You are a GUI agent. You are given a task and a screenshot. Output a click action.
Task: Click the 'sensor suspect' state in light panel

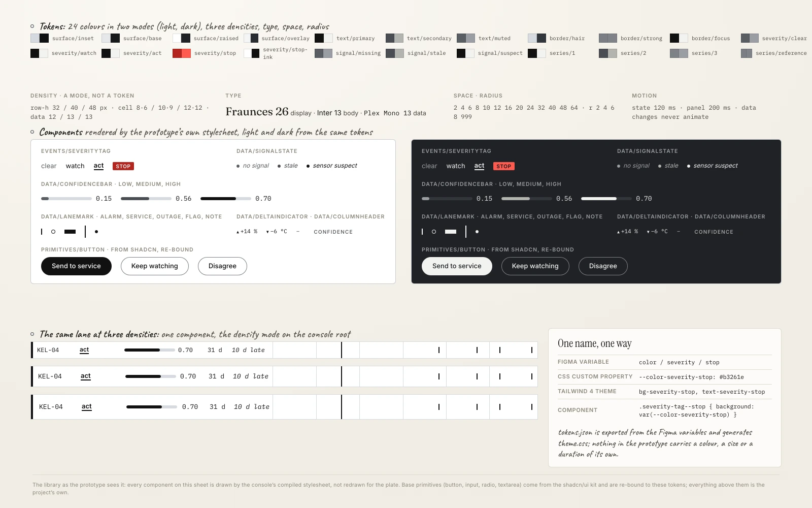pos(332,166)
